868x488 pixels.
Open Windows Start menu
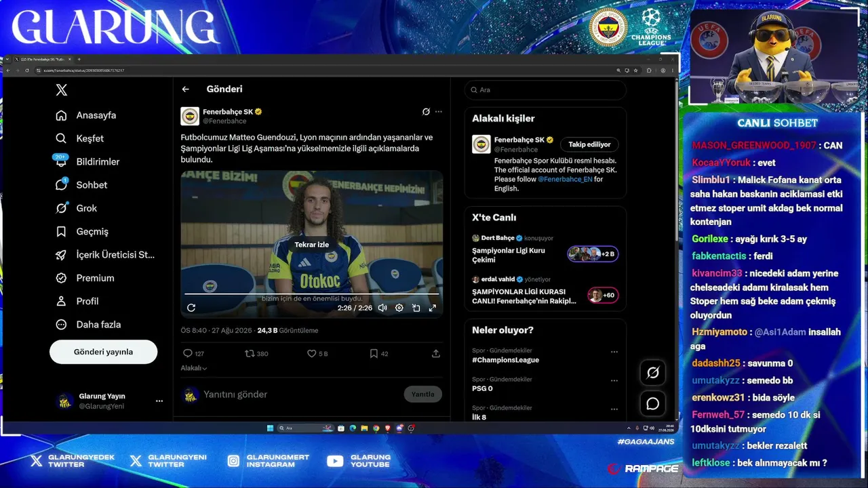270,428
